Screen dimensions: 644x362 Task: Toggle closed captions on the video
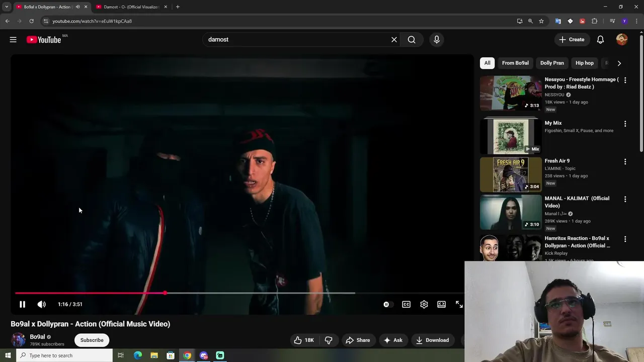coord(406,304)
